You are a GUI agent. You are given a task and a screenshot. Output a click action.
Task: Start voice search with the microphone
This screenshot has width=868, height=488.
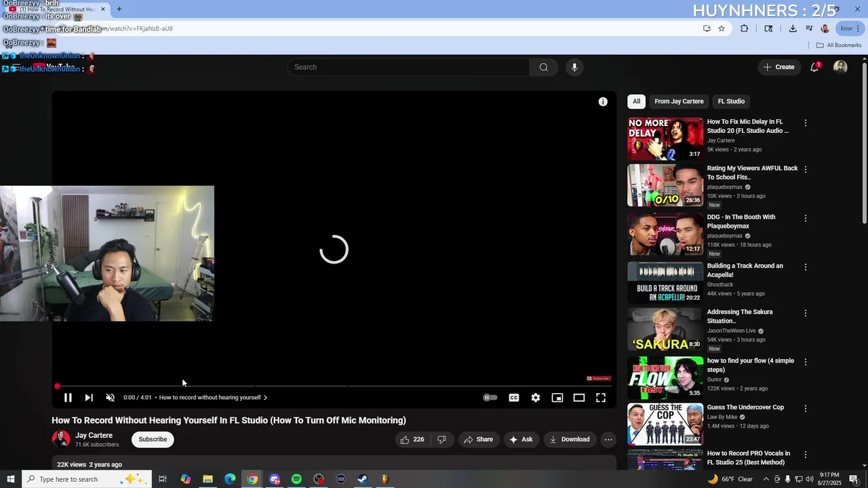tap(574, 67)
